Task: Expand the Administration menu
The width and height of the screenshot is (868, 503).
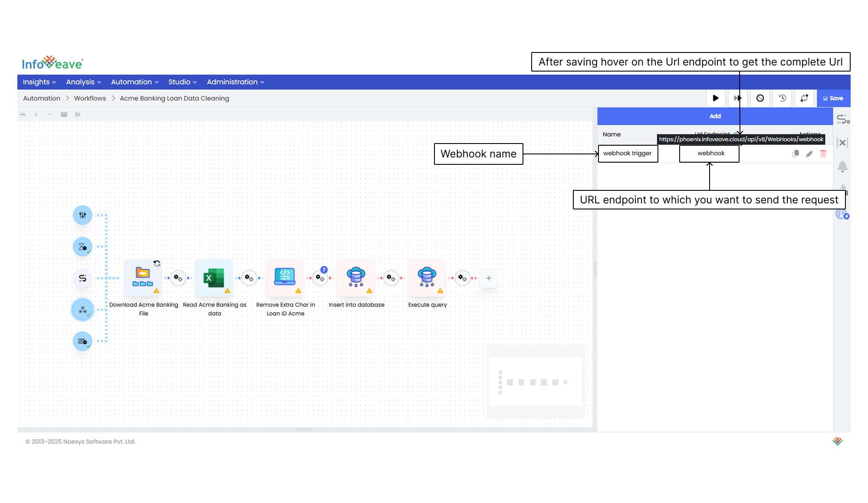Action: coord(236,82)
